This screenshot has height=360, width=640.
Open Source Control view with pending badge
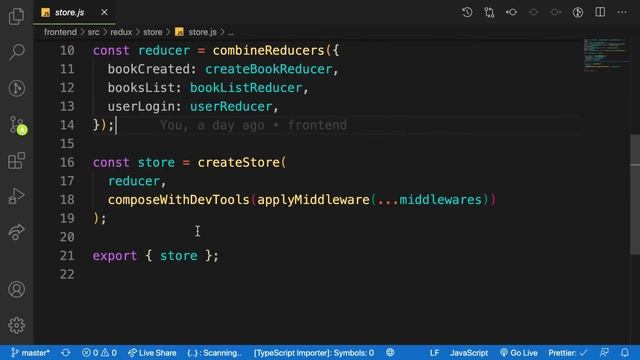click(x=17, y=125)
